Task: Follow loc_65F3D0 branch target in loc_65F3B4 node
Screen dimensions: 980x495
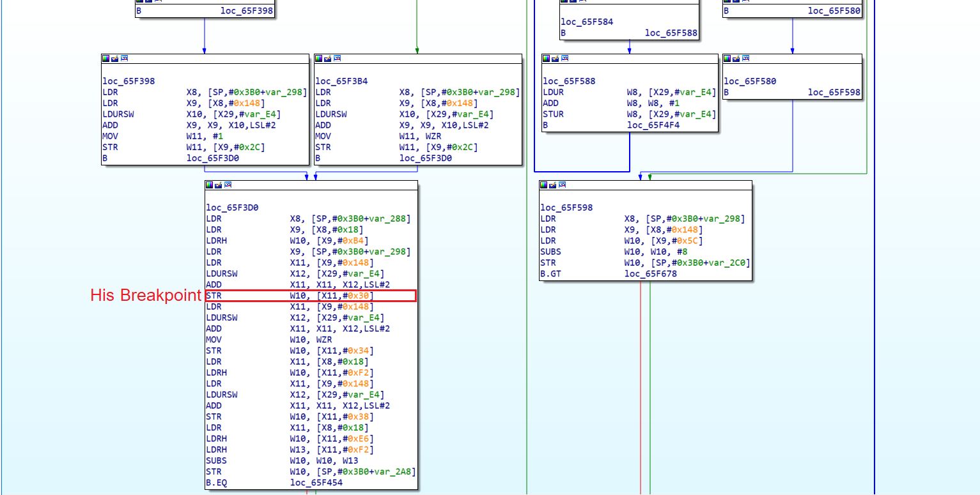Action: (426, 158)
